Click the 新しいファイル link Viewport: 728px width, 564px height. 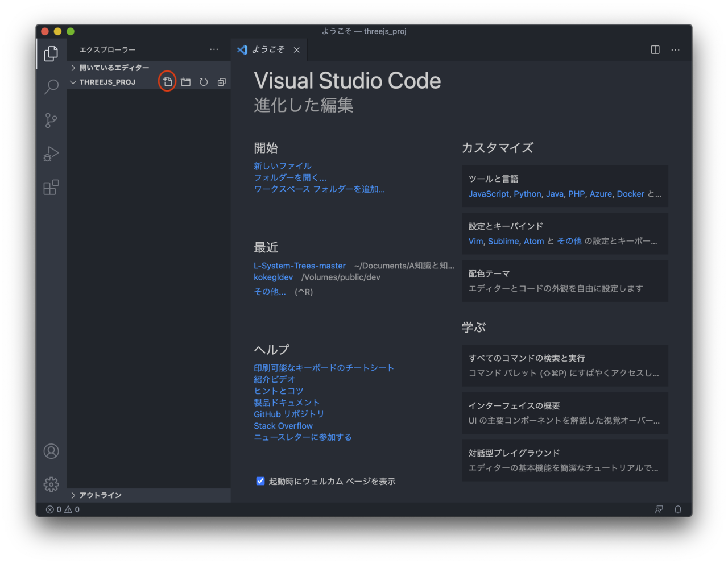click(x=283, y=166)
